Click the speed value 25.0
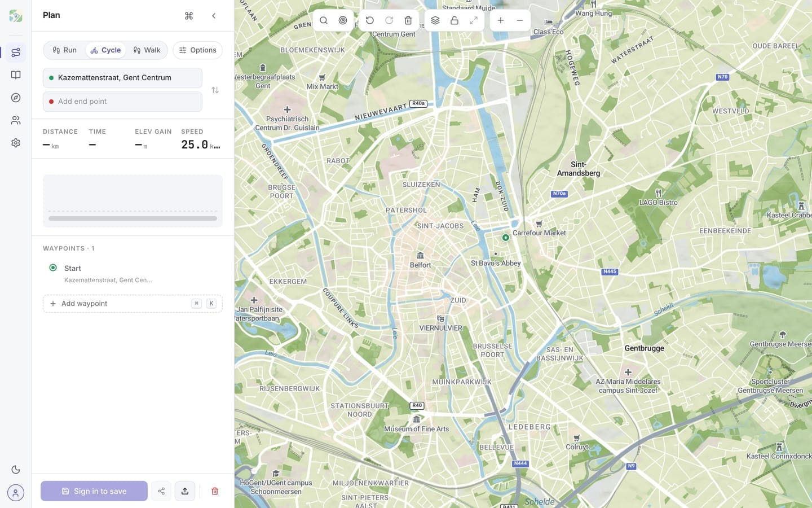The height and width of the screenshot is (508, 812). [195, 144]
